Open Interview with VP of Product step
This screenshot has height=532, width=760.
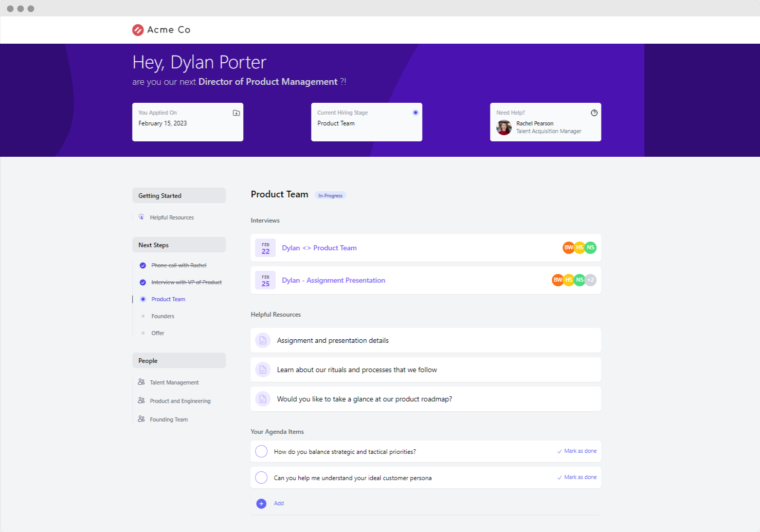point(187,282)
